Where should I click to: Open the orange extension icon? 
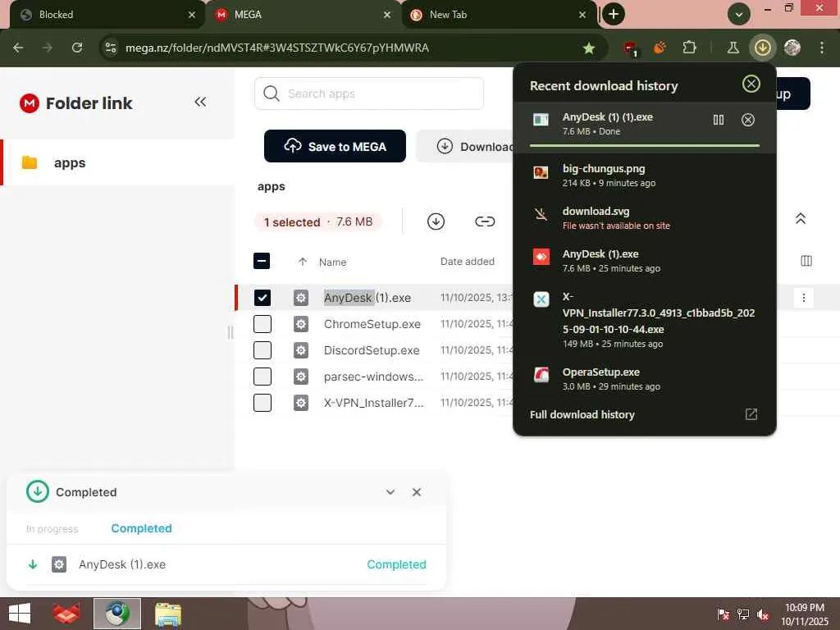660,48
